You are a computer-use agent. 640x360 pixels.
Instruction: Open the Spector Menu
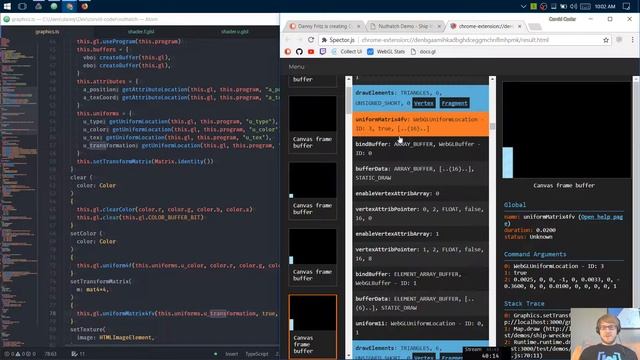(x=296, y=67)
